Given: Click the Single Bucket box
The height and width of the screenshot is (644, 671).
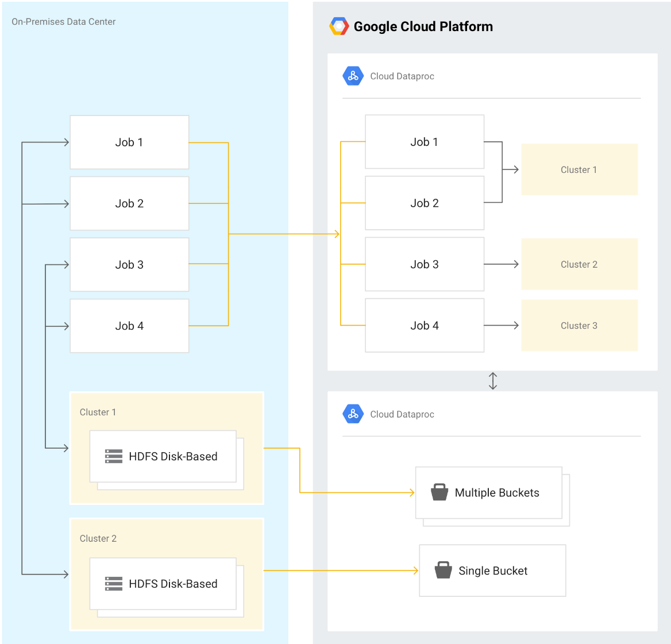Looking at the screenshot, I should point(492,570).
